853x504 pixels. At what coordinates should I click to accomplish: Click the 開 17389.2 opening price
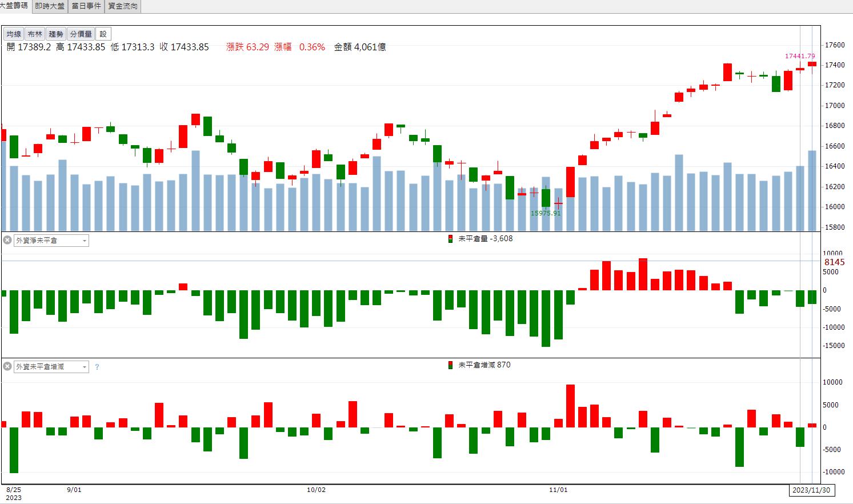tap(29, 47)
